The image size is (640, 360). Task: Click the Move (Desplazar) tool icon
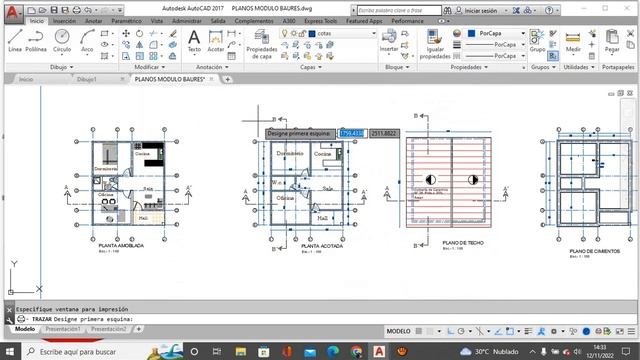(x=126, y=33)
